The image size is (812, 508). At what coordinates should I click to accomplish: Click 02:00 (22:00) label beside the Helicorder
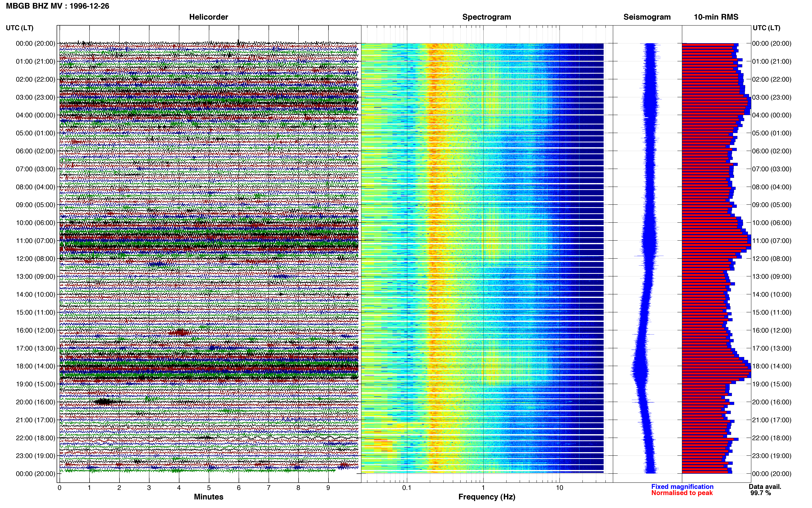click(36, 79)
